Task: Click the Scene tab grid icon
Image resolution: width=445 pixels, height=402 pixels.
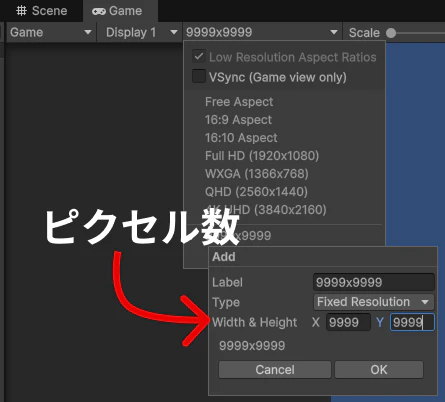Action: (x=21, y=11)
